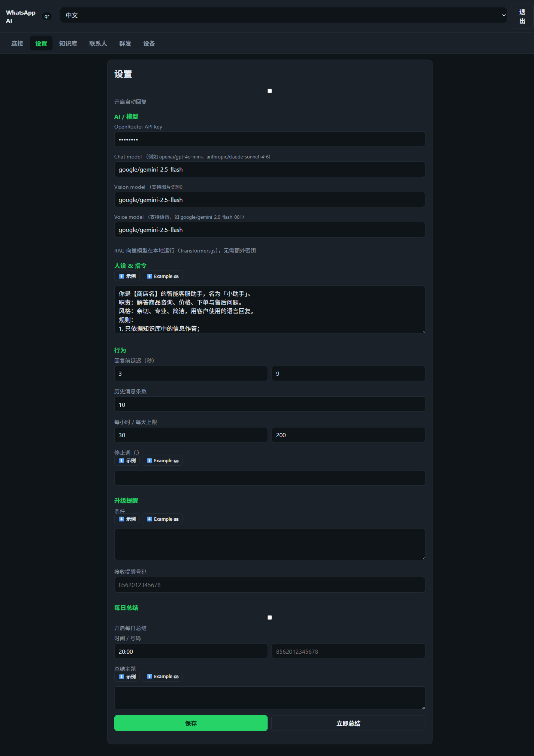Click the WhatsApp AI logo text
Viewport: 534px width, 756px height.
(x=21, y=16)
